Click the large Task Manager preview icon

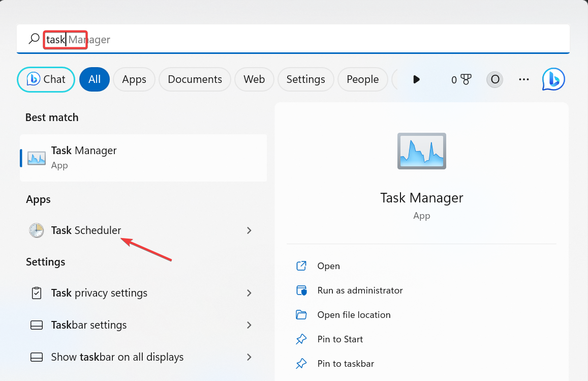point(421,151)
